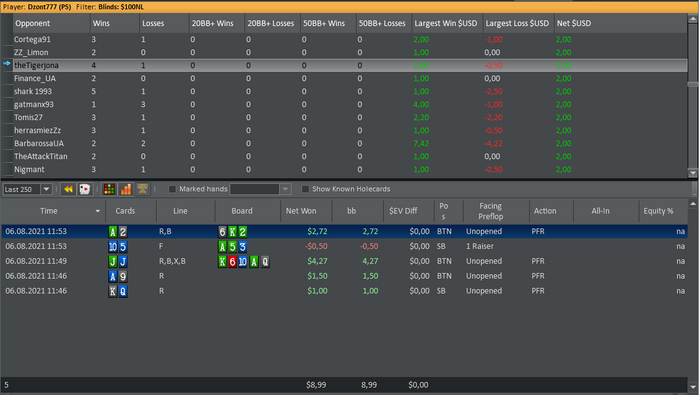
Task: Select the 10 5 folded hand row
Action: 344,246
